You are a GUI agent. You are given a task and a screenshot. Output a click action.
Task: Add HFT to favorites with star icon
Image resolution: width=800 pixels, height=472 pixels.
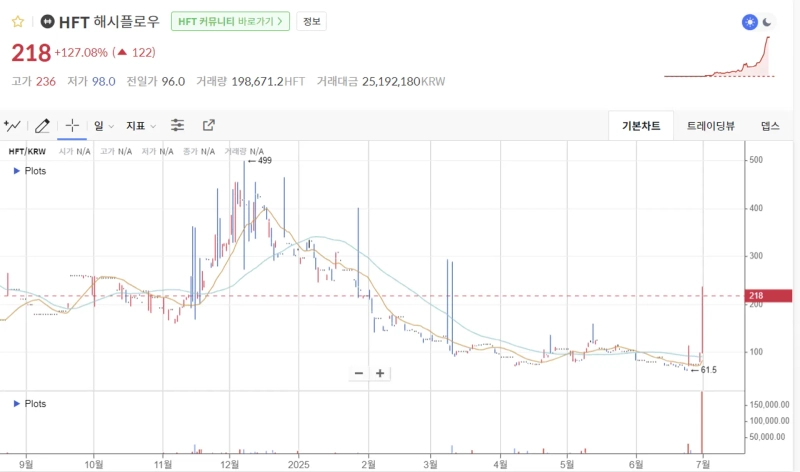(18, 21)
